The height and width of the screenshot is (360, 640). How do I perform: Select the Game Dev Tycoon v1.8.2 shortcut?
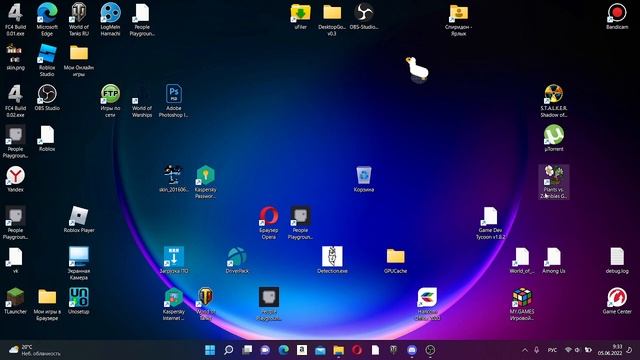(490, 222)
